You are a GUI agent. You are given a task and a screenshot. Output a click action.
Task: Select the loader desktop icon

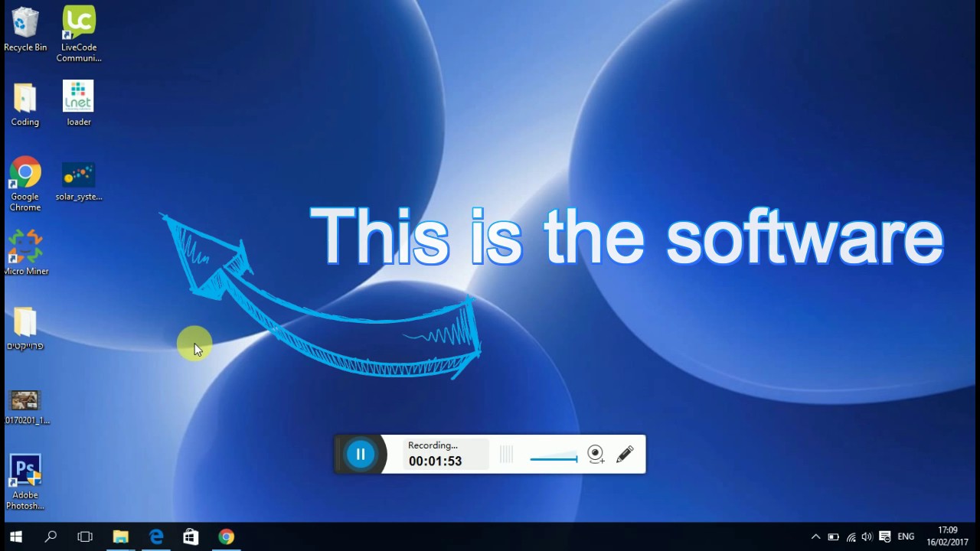point(79,103)
